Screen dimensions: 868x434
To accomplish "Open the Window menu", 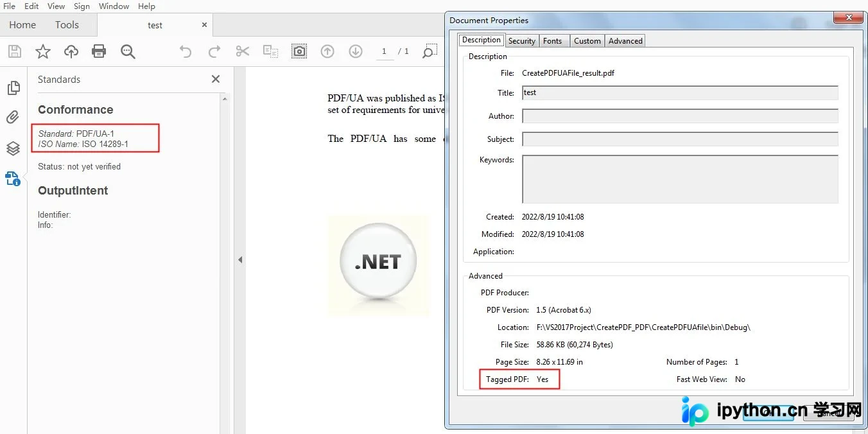I will click(114, 6).
